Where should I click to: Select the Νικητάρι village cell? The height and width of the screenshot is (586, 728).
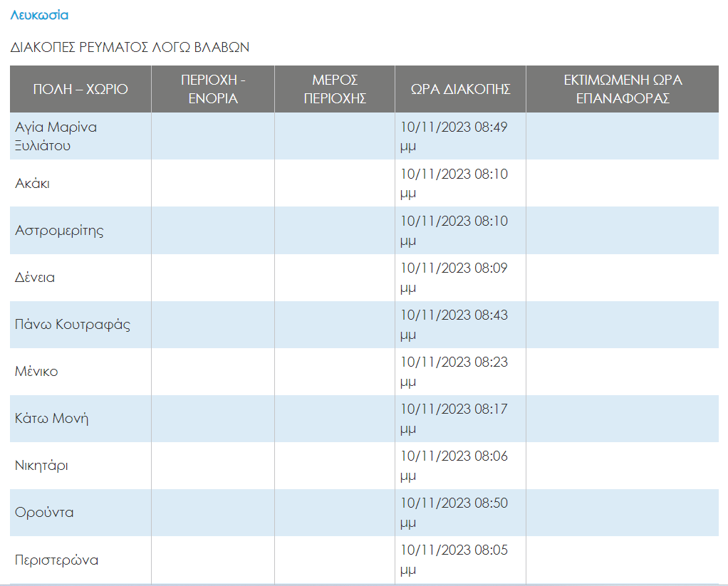(41, 465)
